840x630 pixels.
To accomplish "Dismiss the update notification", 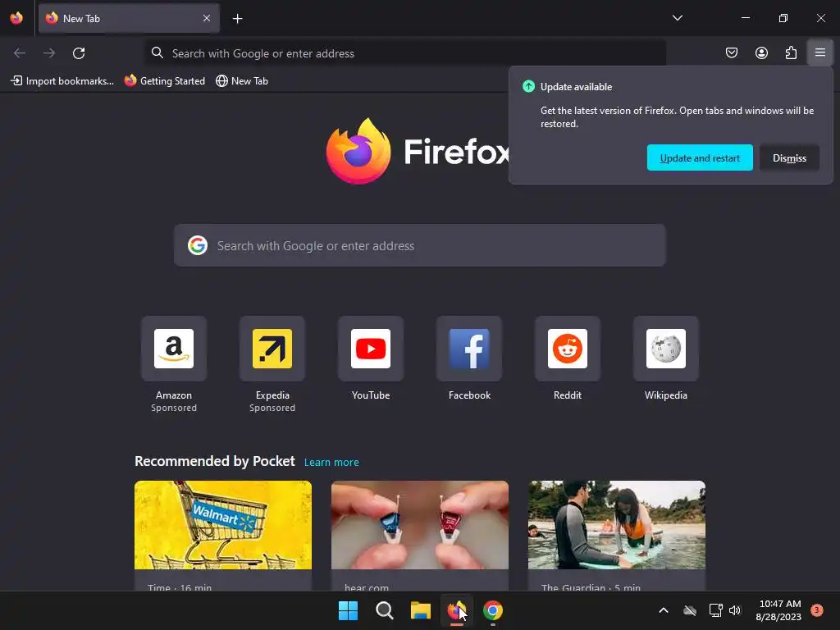I will point(789,158).
